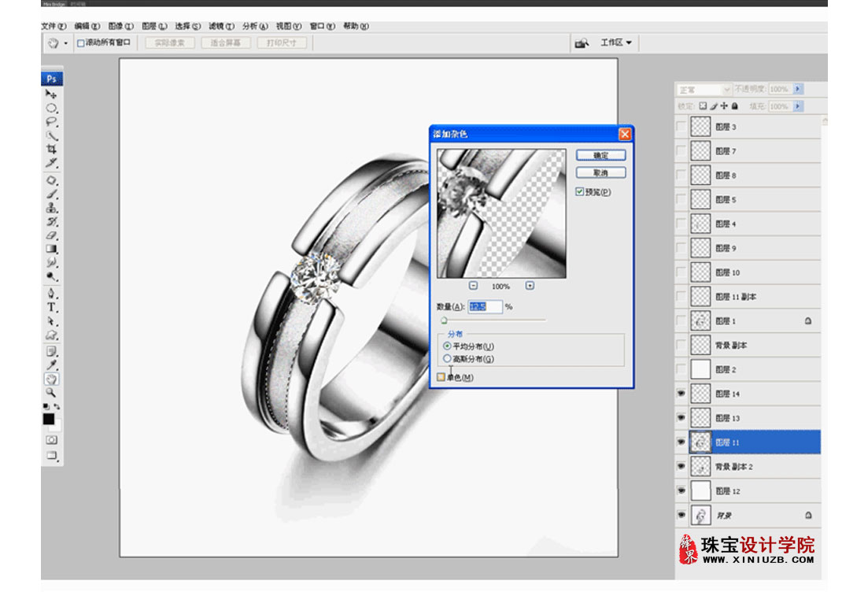Open the 工作区 workspace dropdown
The image size is (868, 592).
coord(616,43)
